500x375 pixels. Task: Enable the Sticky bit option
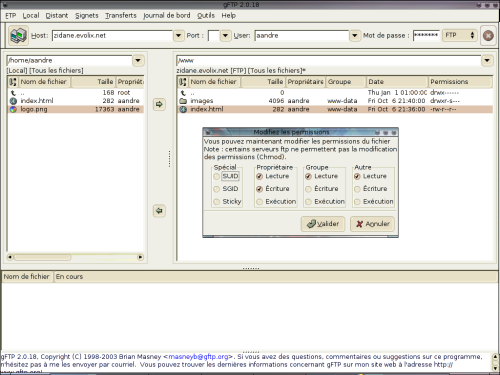216,202
